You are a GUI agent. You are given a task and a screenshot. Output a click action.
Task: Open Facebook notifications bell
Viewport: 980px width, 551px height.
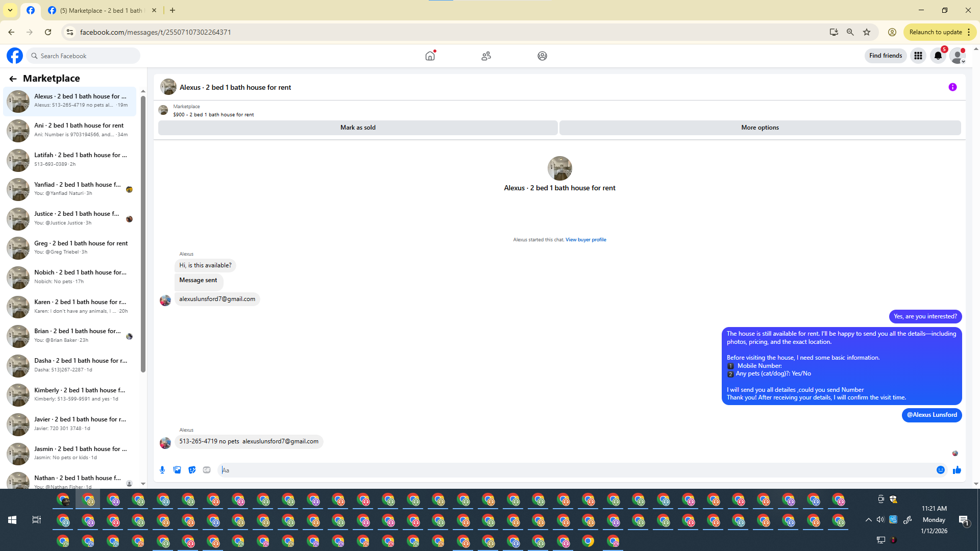(x=938, y=56)
